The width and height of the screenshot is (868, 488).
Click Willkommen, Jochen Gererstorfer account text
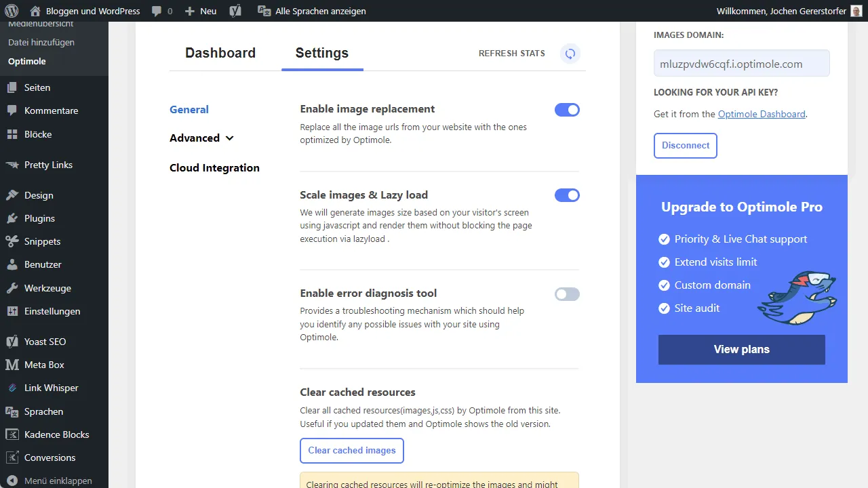point(781,11)
